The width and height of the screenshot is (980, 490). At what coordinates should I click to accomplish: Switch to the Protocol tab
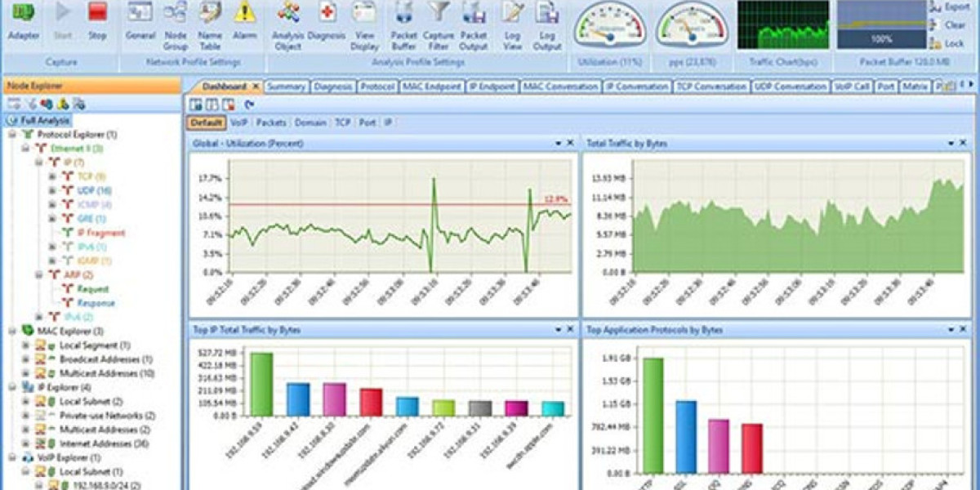click(x=377, y=87)
